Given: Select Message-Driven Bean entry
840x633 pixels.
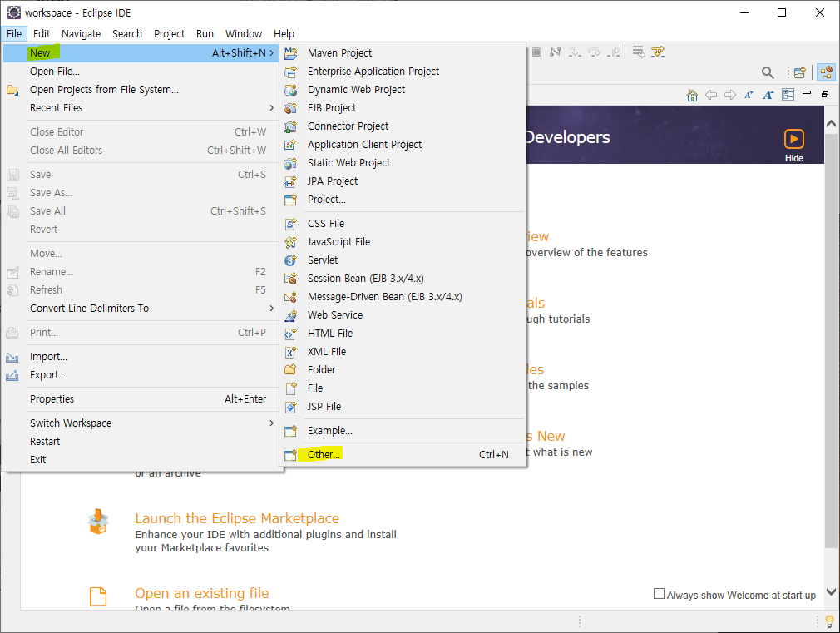Looking at the screenshot, I should point(403,296).
